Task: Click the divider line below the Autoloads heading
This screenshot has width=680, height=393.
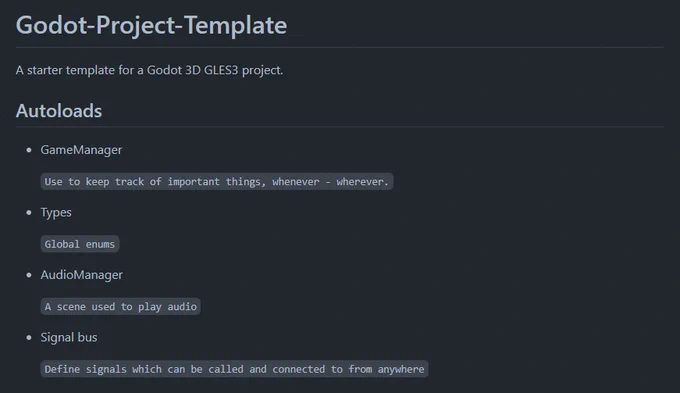Action: click(340, 127)
